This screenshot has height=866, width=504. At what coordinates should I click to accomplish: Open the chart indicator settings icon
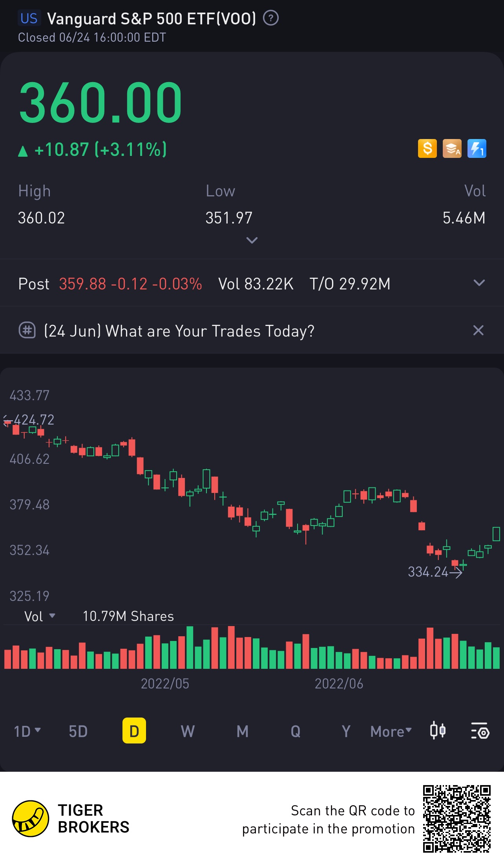pyautogui.click(x=480, y=731)
